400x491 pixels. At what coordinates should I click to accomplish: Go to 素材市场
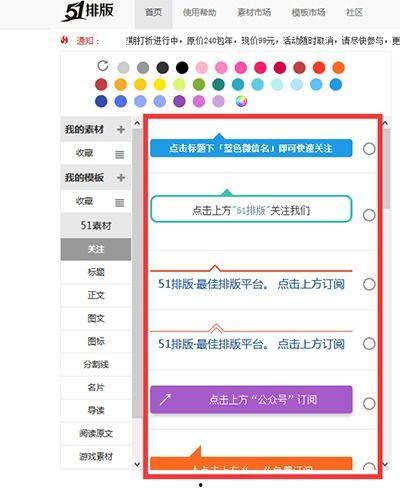[x=254, y=13]
